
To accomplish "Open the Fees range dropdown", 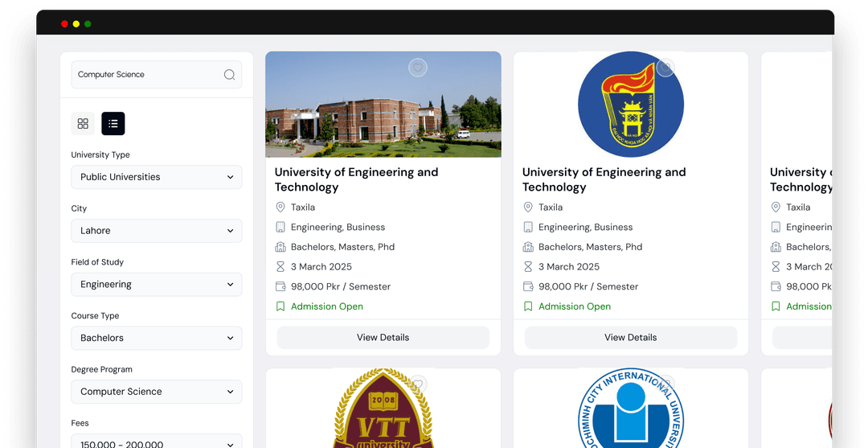I will (x=156, y=442).
